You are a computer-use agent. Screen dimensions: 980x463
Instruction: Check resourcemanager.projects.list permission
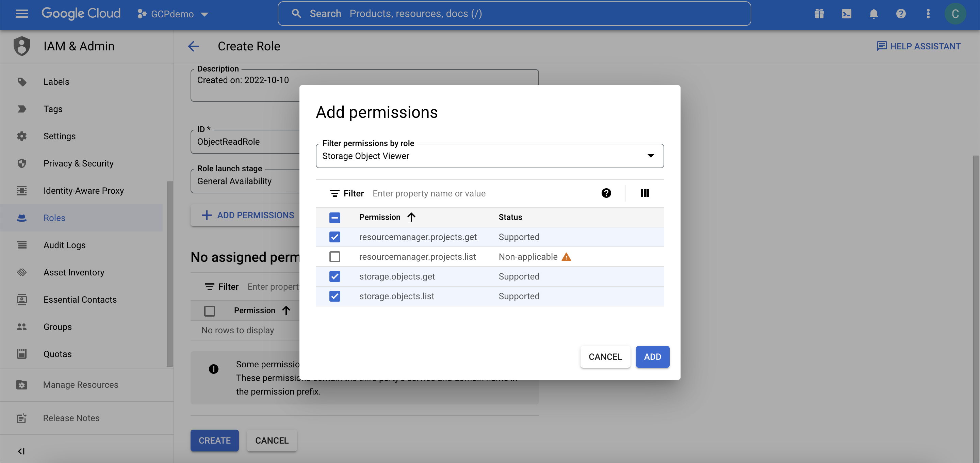tap(335, 257)
